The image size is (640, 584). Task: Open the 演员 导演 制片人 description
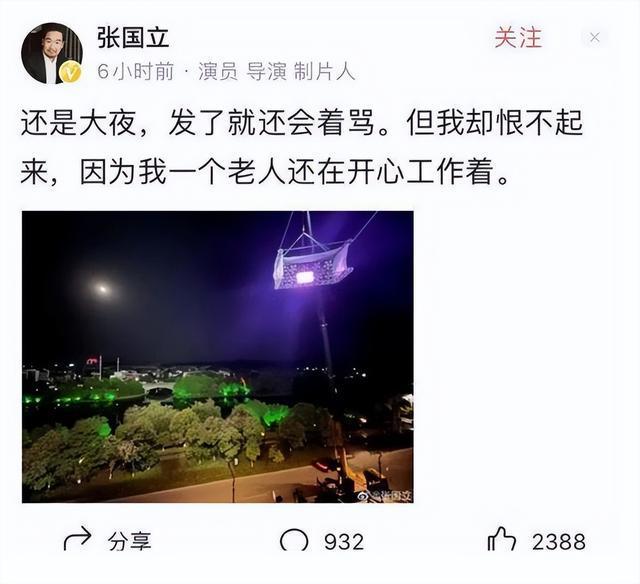point(276,71)
